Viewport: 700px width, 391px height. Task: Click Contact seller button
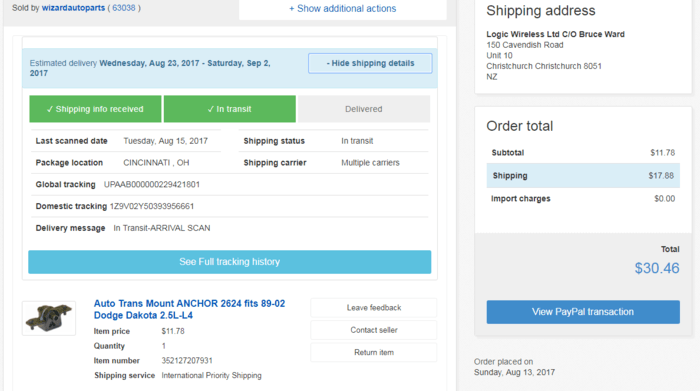pos(374,330)
